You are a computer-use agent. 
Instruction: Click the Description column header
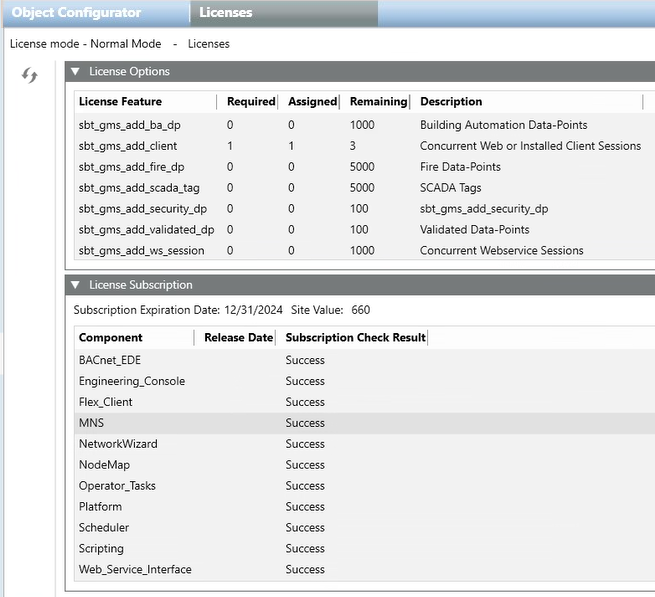tap(451, 102)
